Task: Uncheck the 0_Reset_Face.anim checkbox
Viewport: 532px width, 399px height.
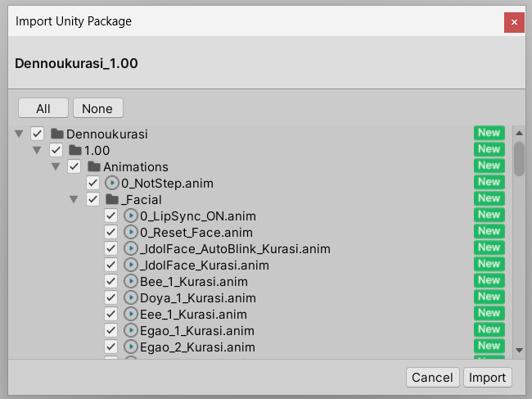Action: pos(110,232)
